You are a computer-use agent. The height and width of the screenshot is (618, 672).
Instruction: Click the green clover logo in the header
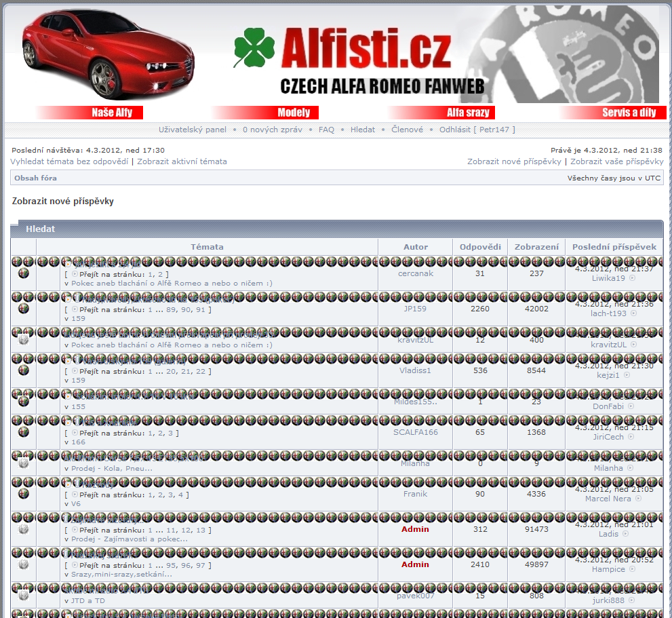click(254, 48)
